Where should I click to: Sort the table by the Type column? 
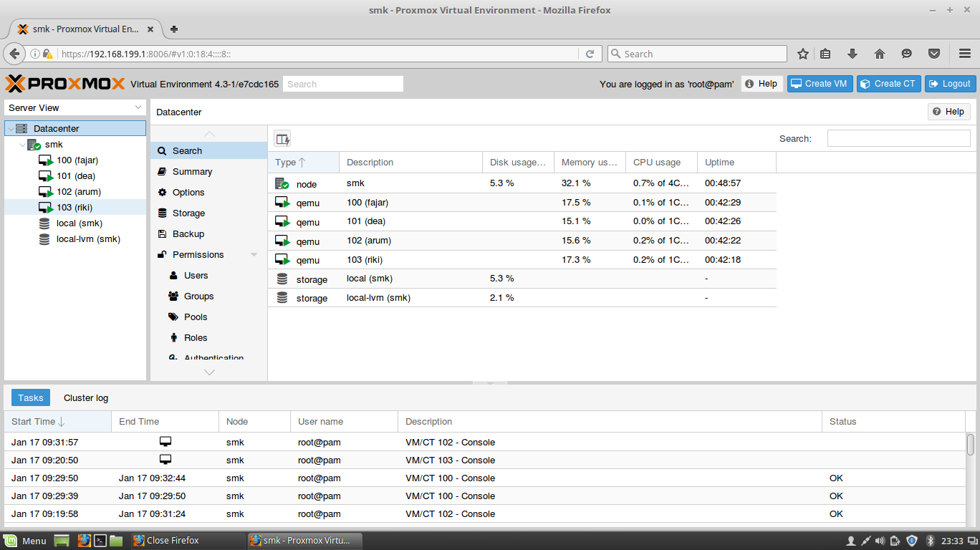[x=303, y=163]
